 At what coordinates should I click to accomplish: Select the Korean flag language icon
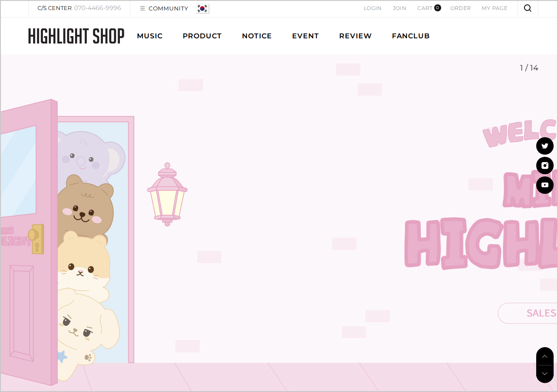tap(203, 8)
